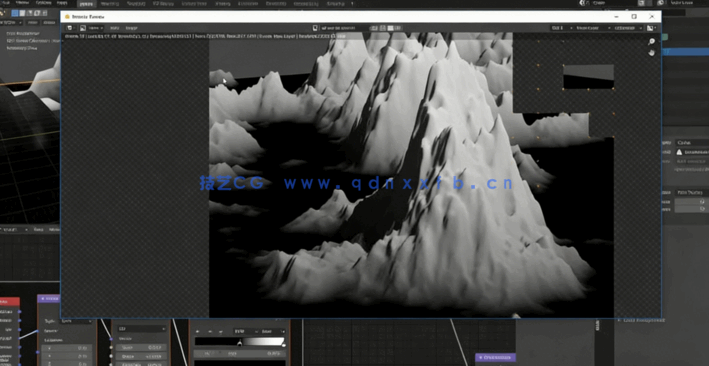Click the Detail value field in noise node
Screen dimensions: 709x366
[x=142, y=356]
